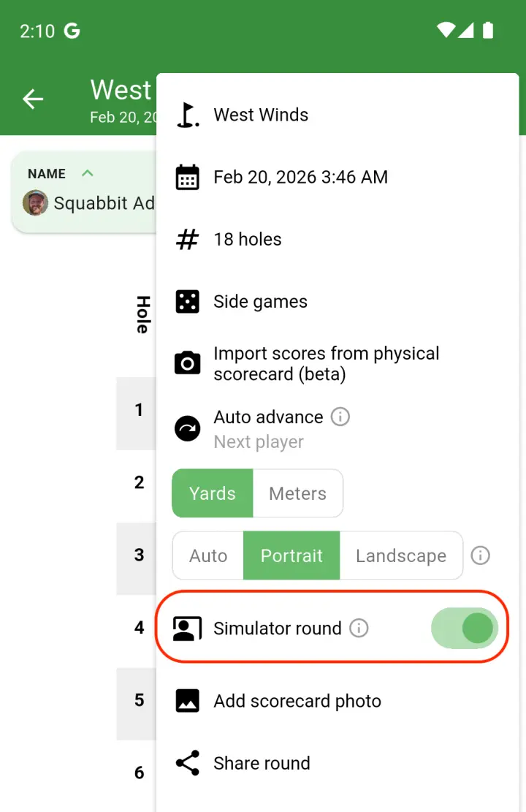Open the calendar icon for the round date
The height and width of the screenshot is (812, 526).
pos(188,177)
